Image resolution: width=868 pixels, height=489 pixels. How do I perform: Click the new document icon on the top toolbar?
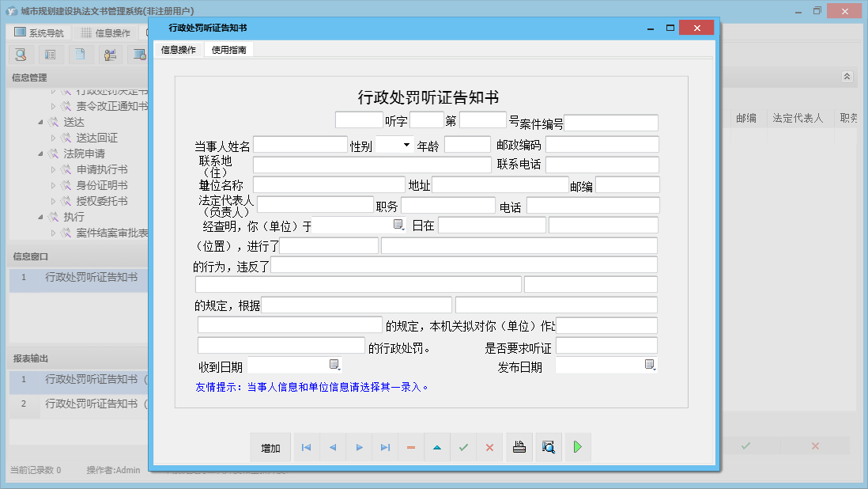[x=80, y=55]
